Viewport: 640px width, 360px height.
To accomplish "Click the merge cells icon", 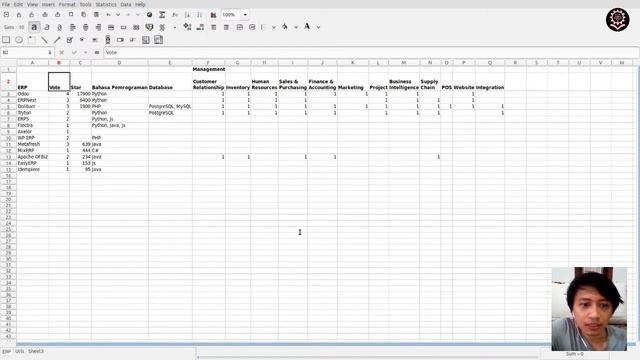I will tap(123, 27).
